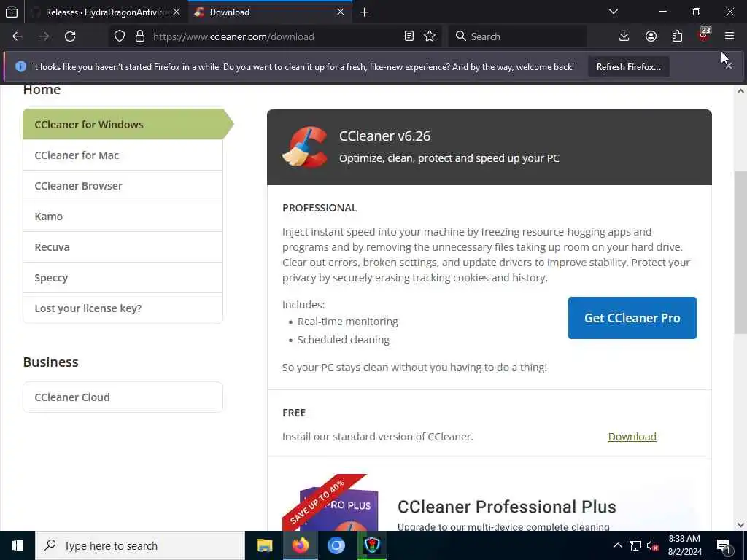Click the extension icon with 23 badge

704,35
